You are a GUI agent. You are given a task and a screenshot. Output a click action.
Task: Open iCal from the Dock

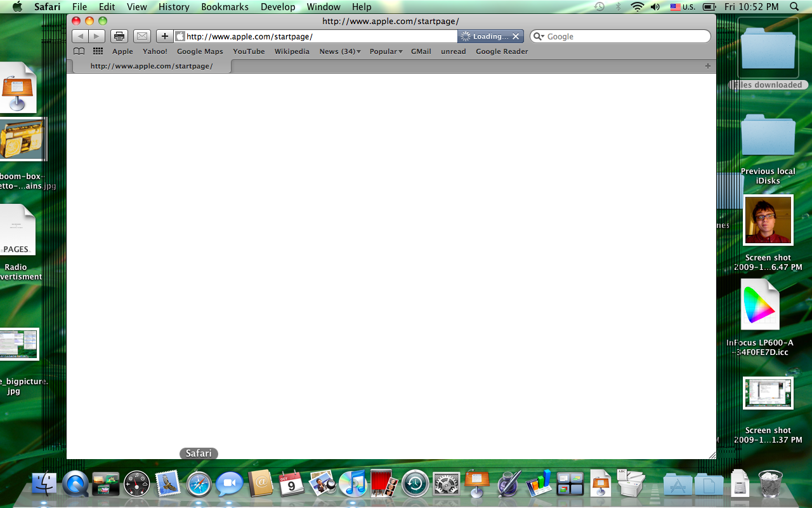tap(291, 485)
